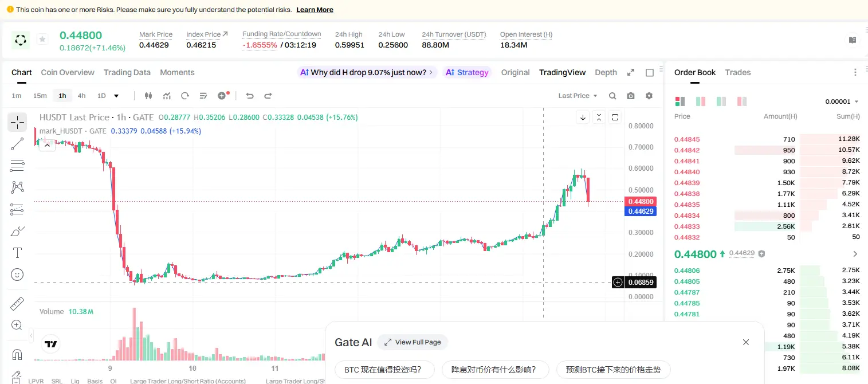Open the Moments tab
This screenshot has width=868, height=384.
177,72
